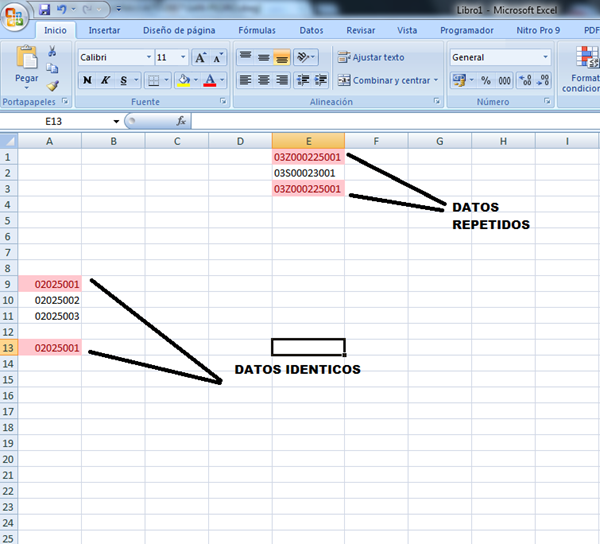Open the text orientation button
Image resolution: width=600 pixels, height=544 pixels.
[x=306, y=57]
